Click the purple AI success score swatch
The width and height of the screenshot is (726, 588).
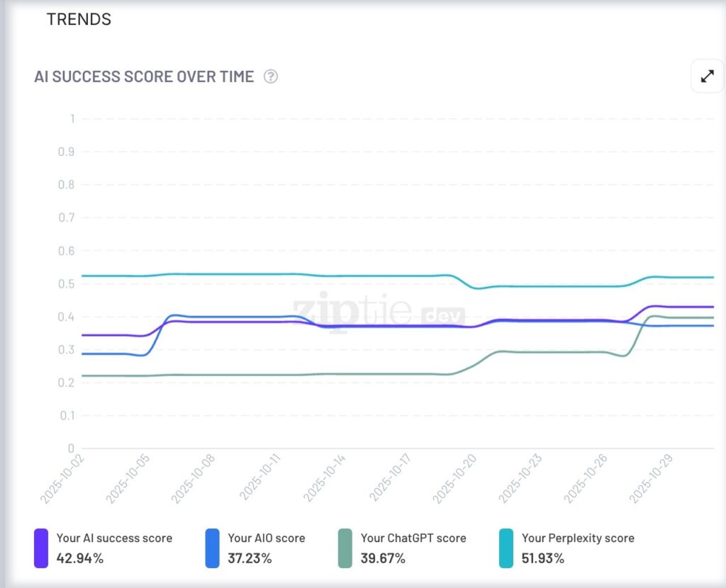(x=41, y=548)
